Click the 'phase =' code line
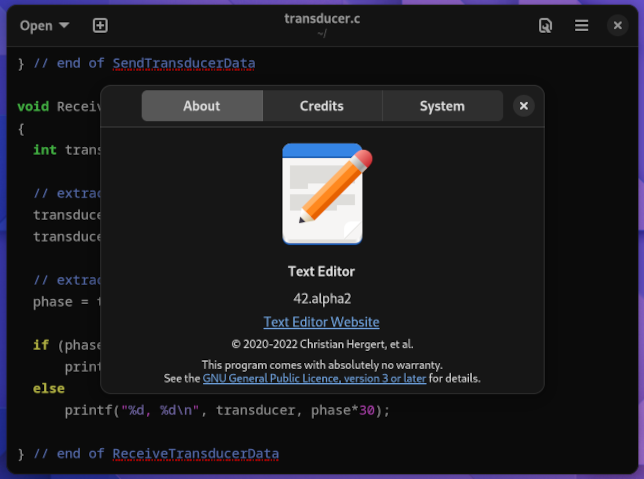Screen dimensions: 644x479 click(x=67, y=302)
